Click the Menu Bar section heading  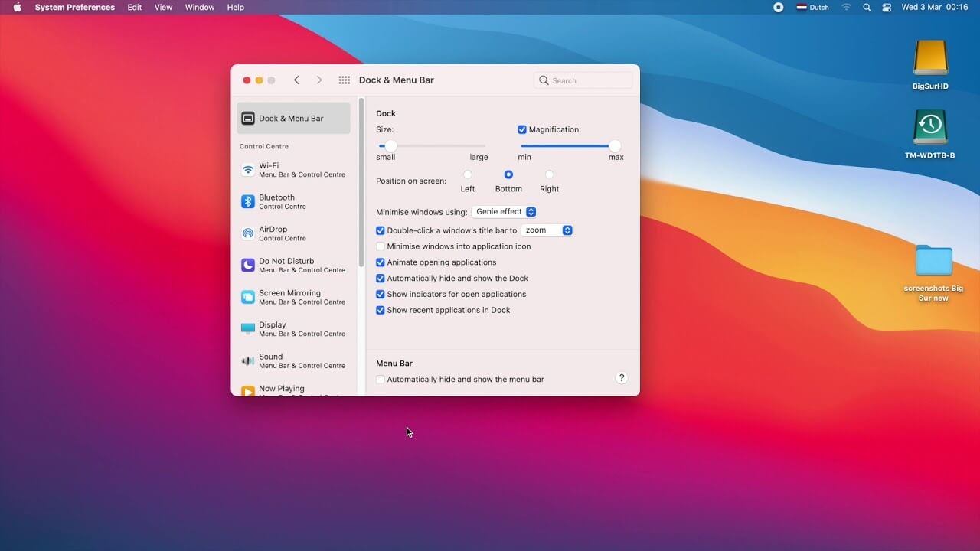394,364
